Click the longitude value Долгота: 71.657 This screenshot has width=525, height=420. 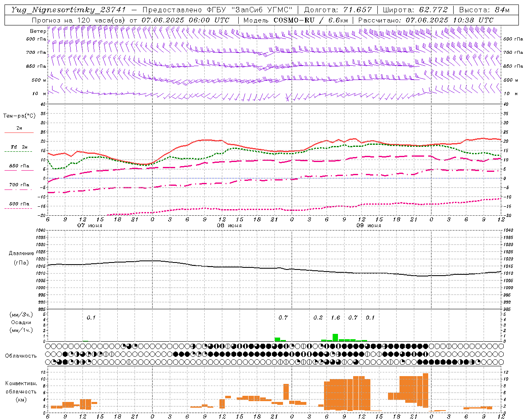(x=338, y=10)
